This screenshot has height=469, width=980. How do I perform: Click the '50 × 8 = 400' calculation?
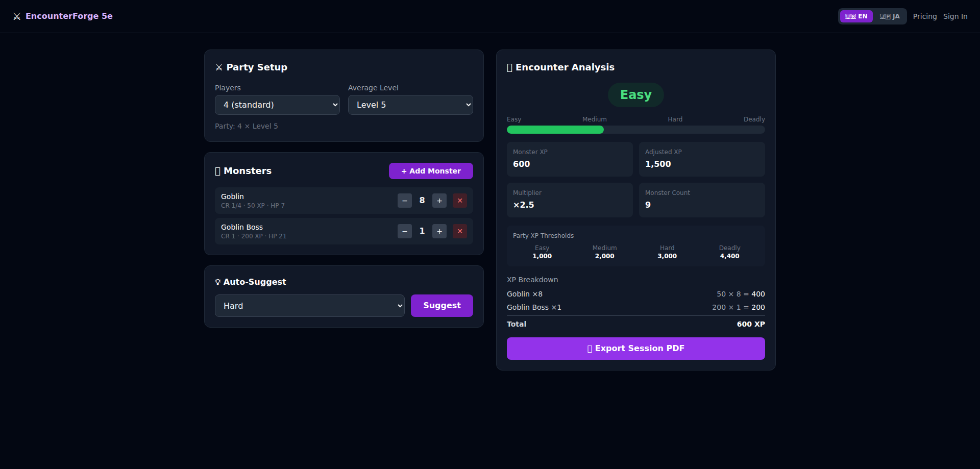point(741,294)
